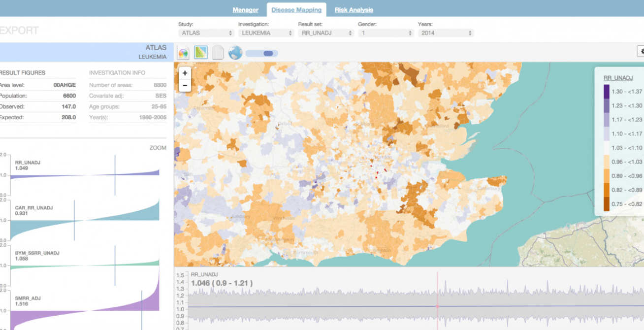This screenshot has width=644, height=330.
Task: Select a different year in Years dropdown
Action: click(x=446, y=33)
